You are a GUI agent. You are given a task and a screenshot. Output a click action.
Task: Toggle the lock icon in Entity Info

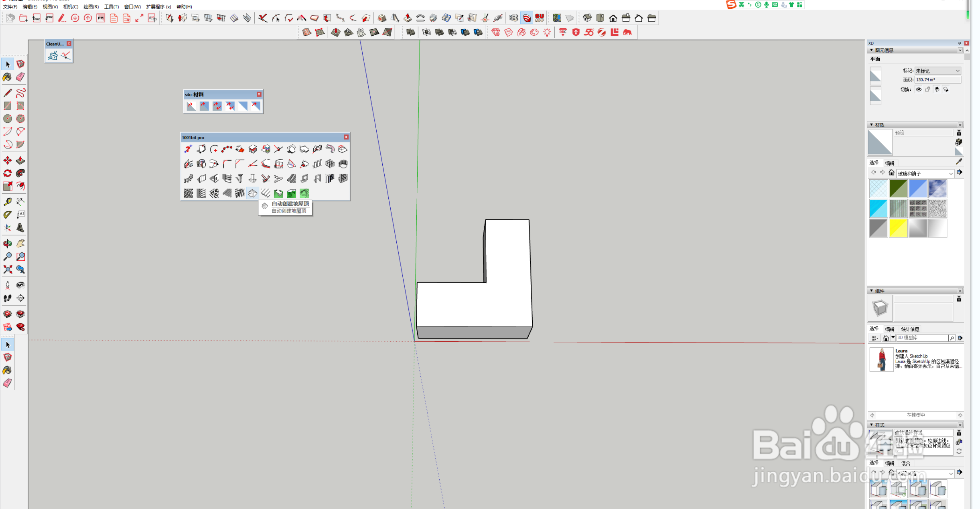(928, 89)
